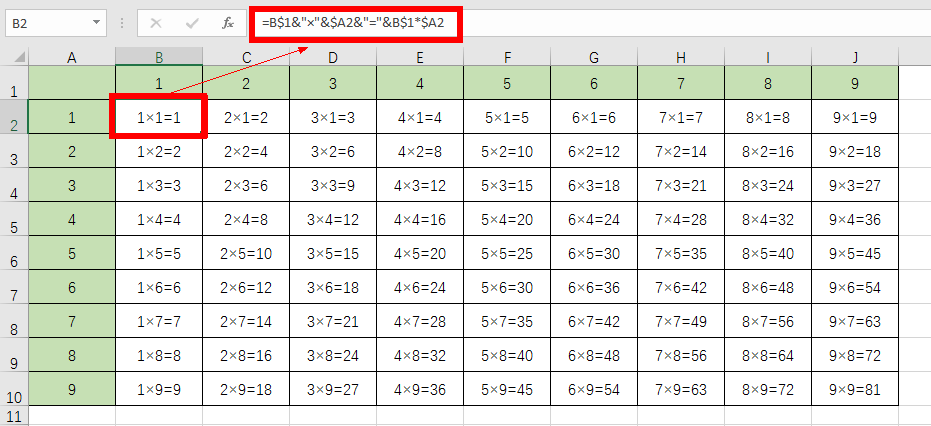This screenshot has width=931, height=426.
Task: Open the Name Box dropdown arrow
Action: point(96,21)
